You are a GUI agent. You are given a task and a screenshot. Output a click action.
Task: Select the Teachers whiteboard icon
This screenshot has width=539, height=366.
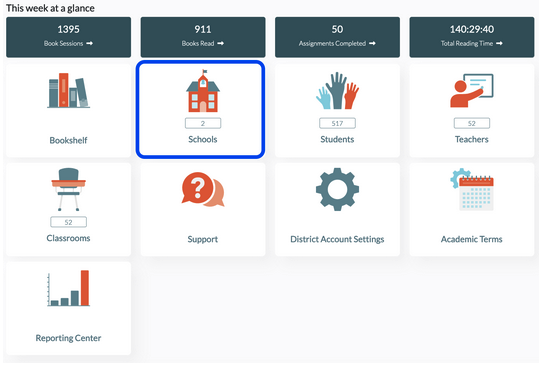pos(472,90)
